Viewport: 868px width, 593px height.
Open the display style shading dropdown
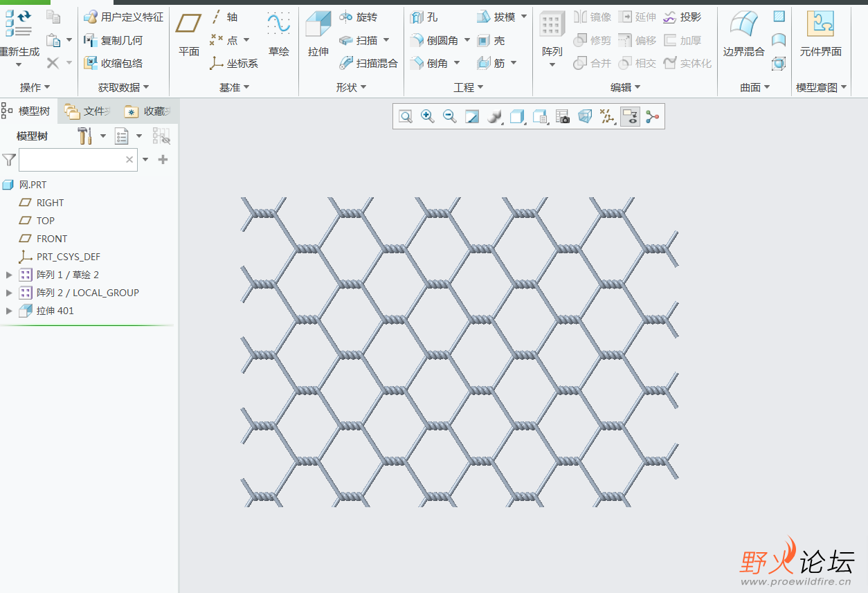[494, 117]
